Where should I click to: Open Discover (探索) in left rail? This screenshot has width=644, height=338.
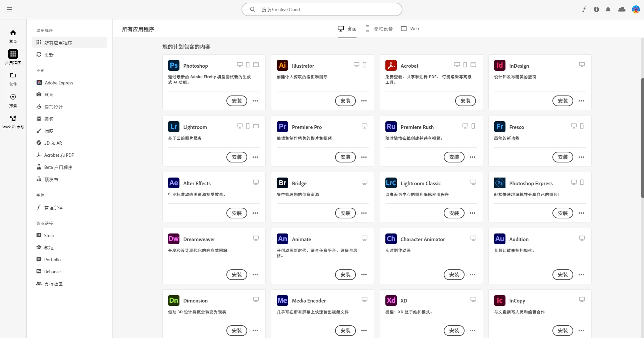click(13, 100)
